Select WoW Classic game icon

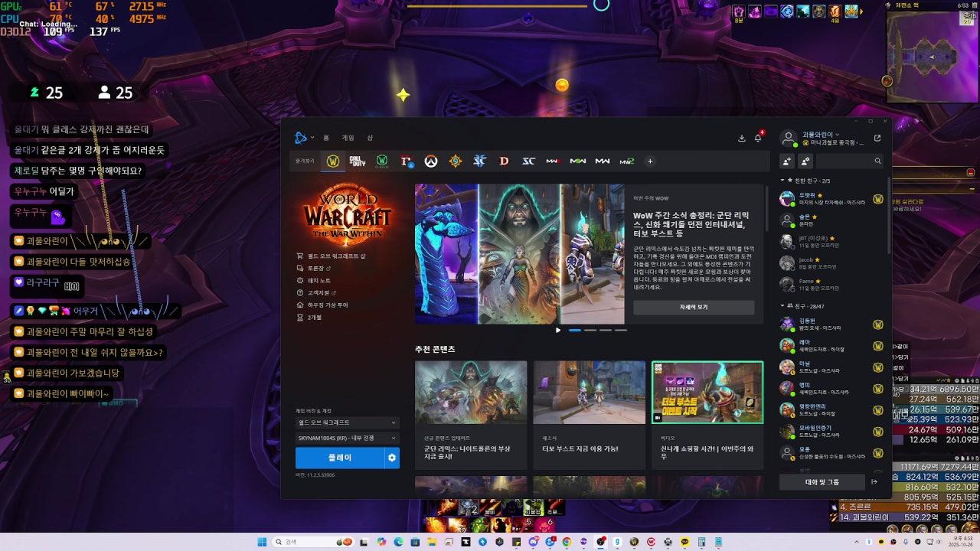point(382,161)
